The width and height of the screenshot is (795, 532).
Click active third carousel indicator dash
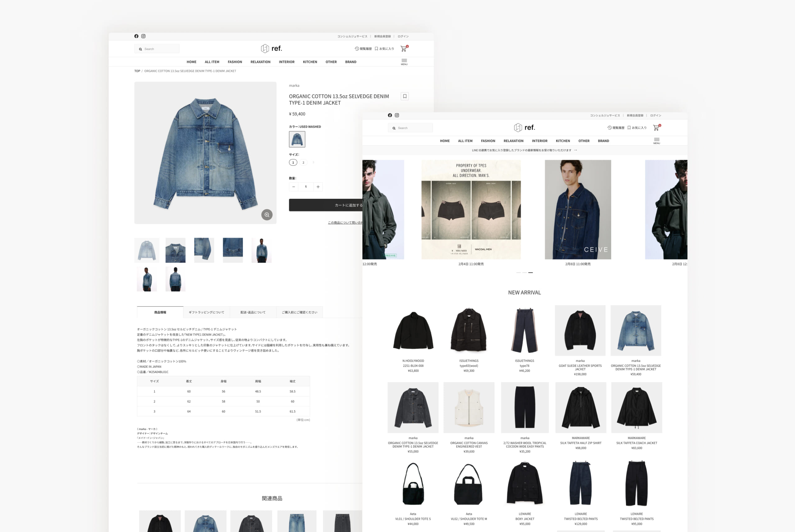[x=530, y=272]
